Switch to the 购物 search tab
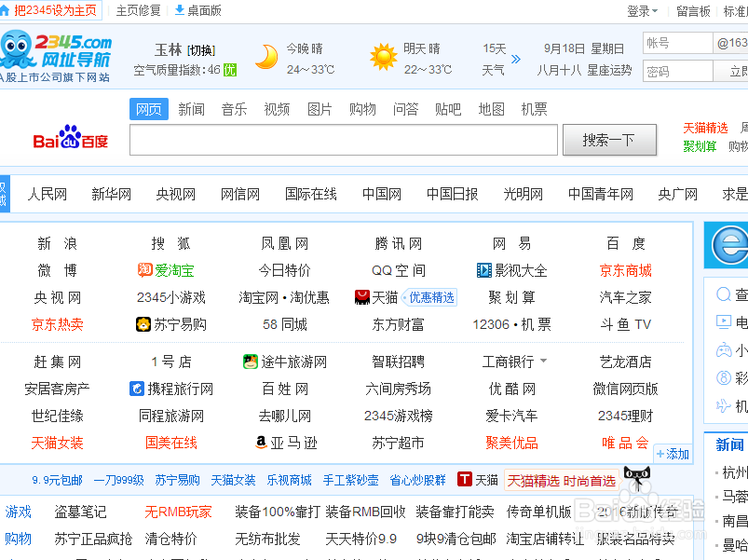The width and height of the screenshot is (748, 560). pos(362,109)
